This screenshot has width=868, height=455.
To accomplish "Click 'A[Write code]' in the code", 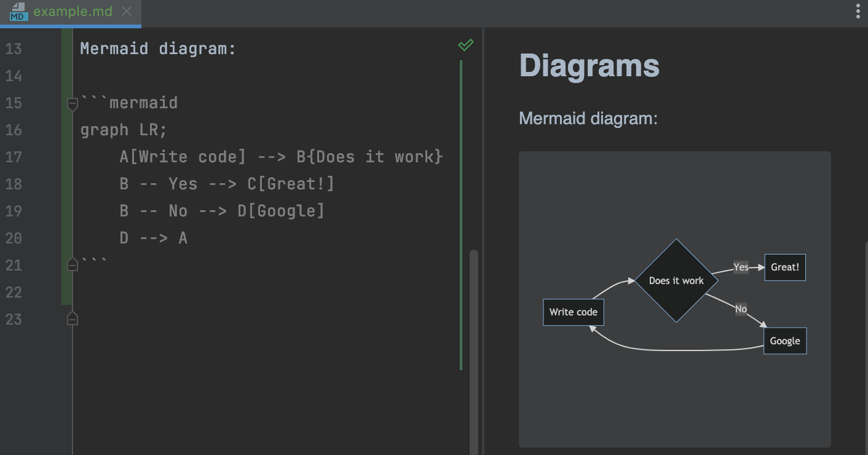I will tap(183, 157).
